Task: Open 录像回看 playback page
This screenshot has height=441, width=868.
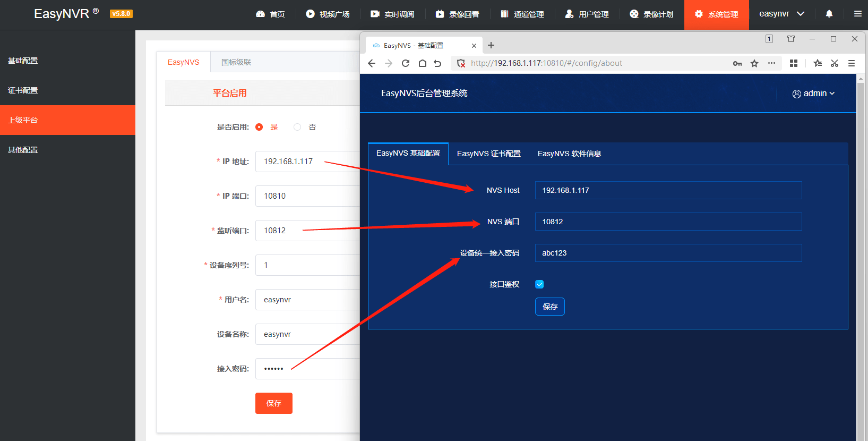Action: coord(457,14)
